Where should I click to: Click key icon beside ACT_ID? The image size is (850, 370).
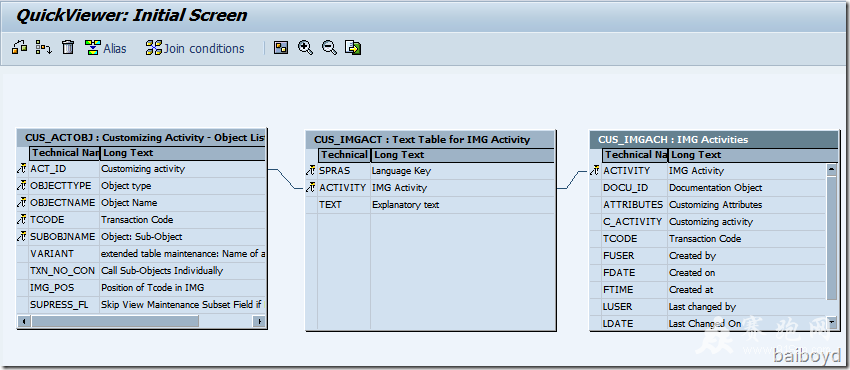point(22,169)
